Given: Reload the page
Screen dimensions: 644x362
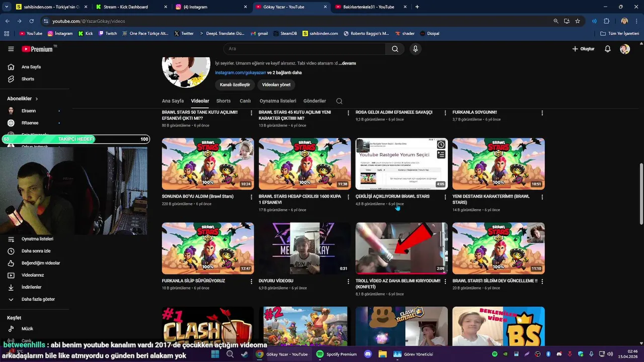Looking at the screenshot, I should point(31,21).
